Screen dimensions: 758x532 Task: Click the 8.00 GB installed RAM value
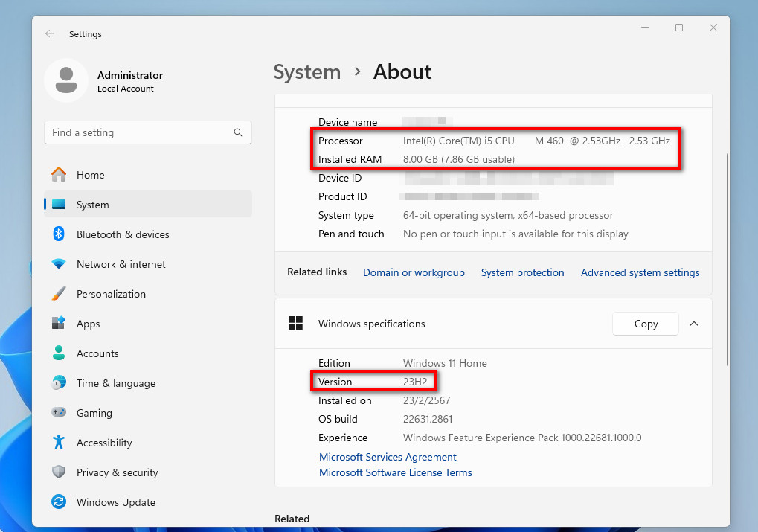point(459,159)
